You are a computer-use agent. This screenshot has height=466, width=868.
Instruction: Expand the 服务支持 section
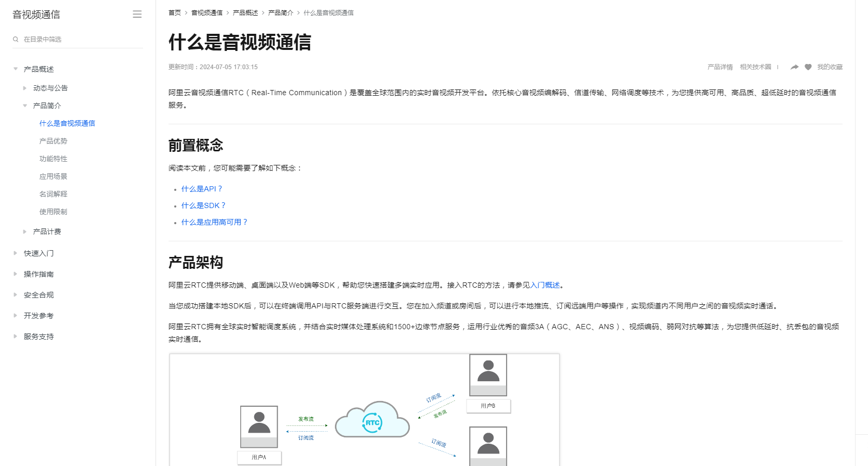pyautogui.click(x=16, y=336)
